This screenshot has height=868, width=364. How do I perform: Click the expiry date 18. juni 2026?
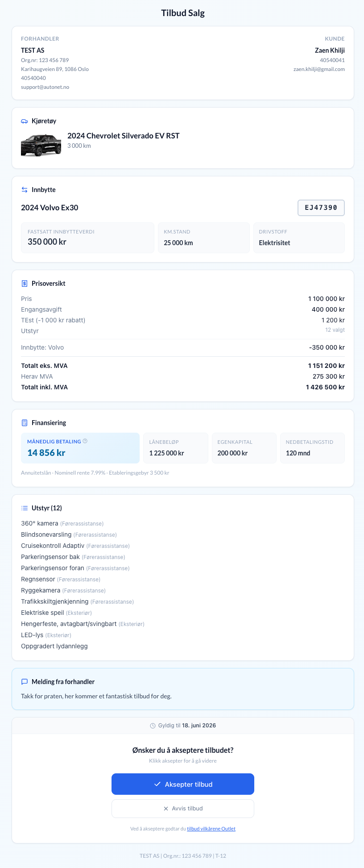tap(199, 726)
